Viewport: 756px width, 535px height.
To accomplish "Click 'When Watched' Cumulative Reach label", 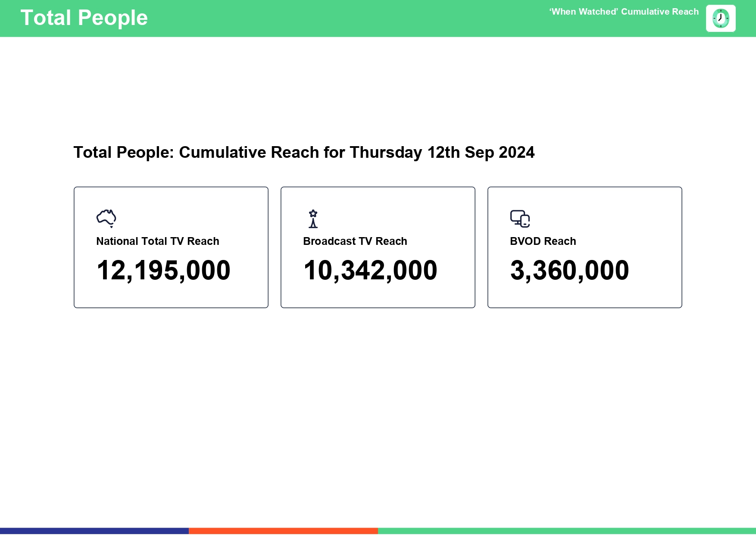I will coord(624,12).
